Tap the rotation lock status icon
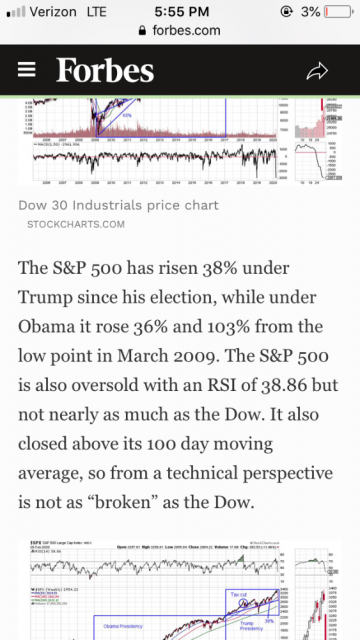 tap(287, 12)
